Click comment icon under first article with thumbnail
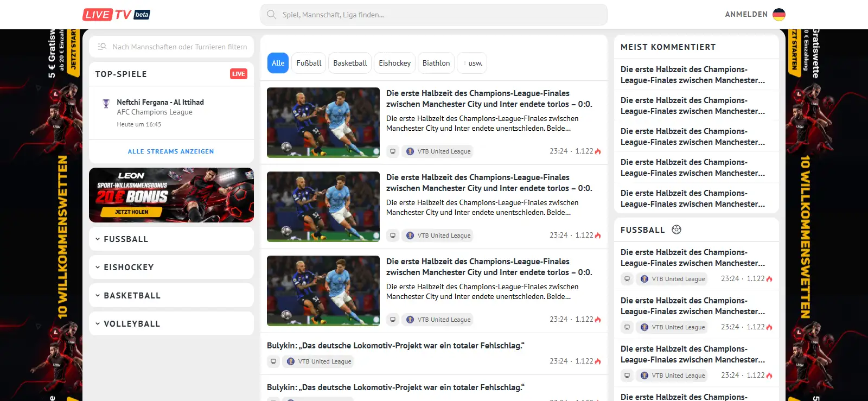This screenshot has width=868, height=401. pyautogui.click(x=393, y=151)
